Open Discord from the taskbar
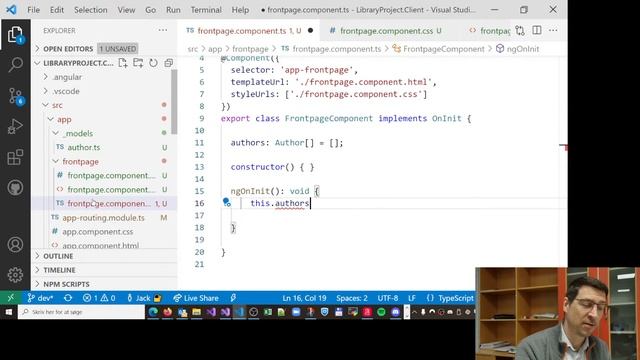The width and height of the screenshot is (640, 360). point(396,312)
